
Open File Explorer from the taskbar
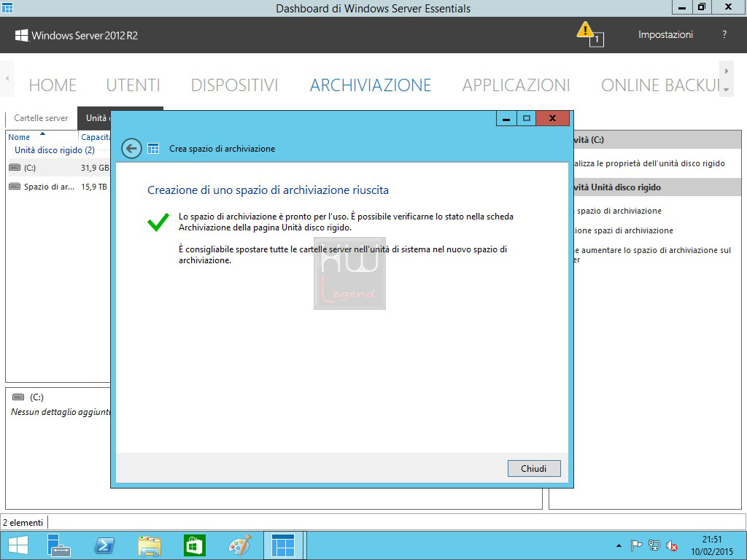149,545
